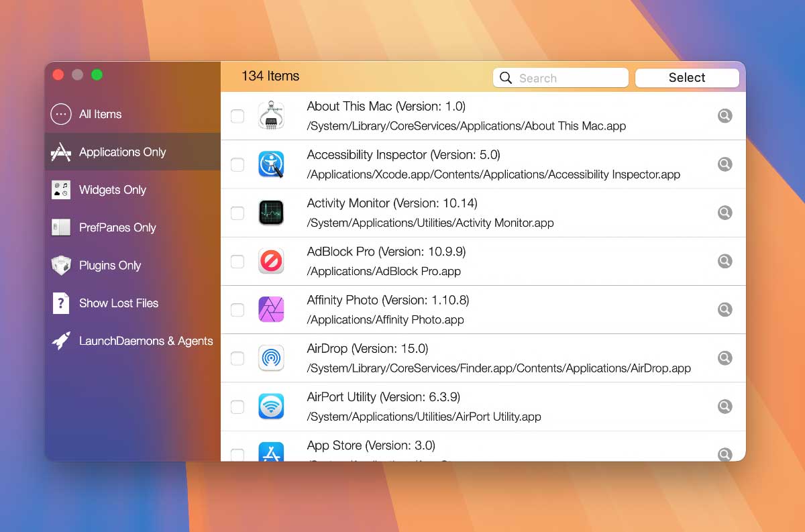Switch to Widgets Only filter
The width and height of the screenshot is (805, 532).
[x=133, y=190]
